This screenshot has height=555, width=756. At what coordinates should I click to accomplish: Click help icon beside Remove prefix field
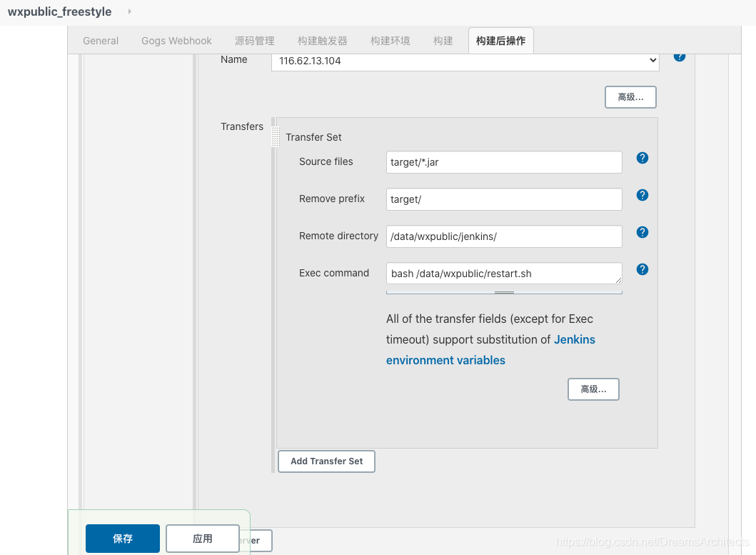[642, 195]
